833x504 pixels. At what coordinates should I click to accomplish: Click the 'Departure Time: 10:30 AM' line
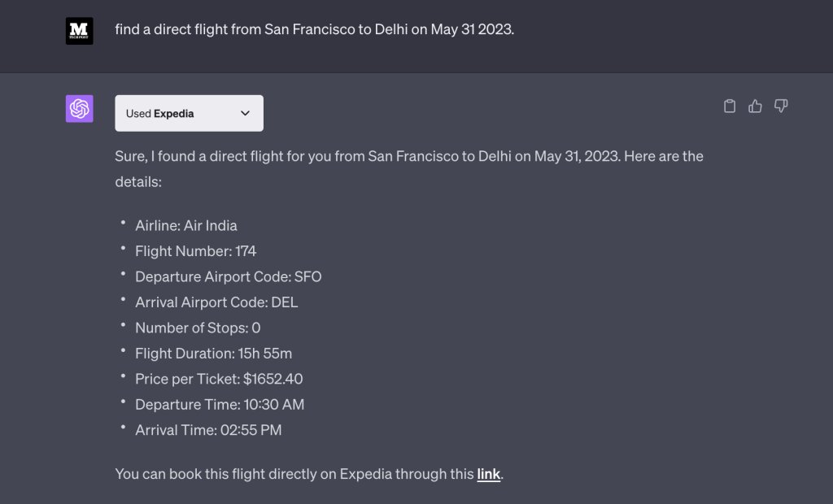220,404
